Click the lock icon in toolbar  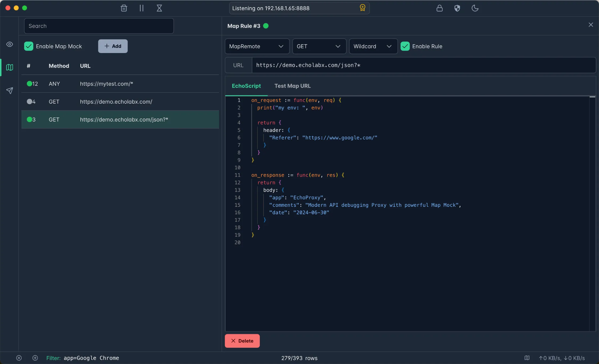439,8
